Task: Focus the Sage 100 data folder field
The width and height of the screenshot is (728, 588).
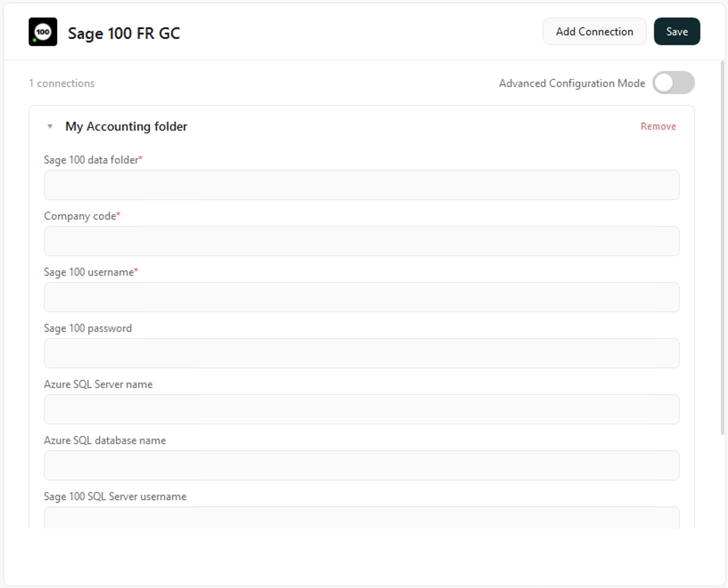Action: coord(361,185)
